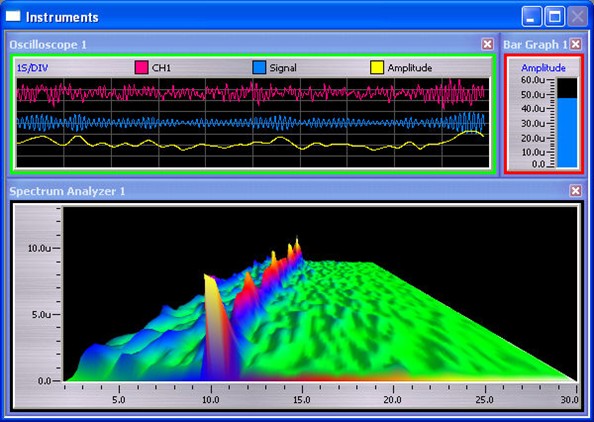Click the Amplitude title in bar graph
Screen dimensions: 594x422
click(543, 68)
